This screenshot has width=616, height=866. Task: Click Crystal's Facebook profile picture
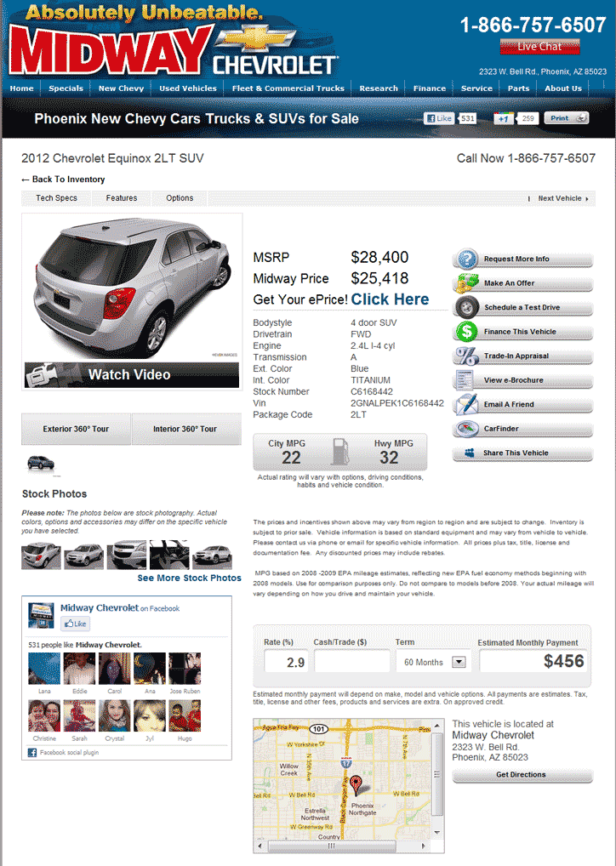[x=114, y=715]
